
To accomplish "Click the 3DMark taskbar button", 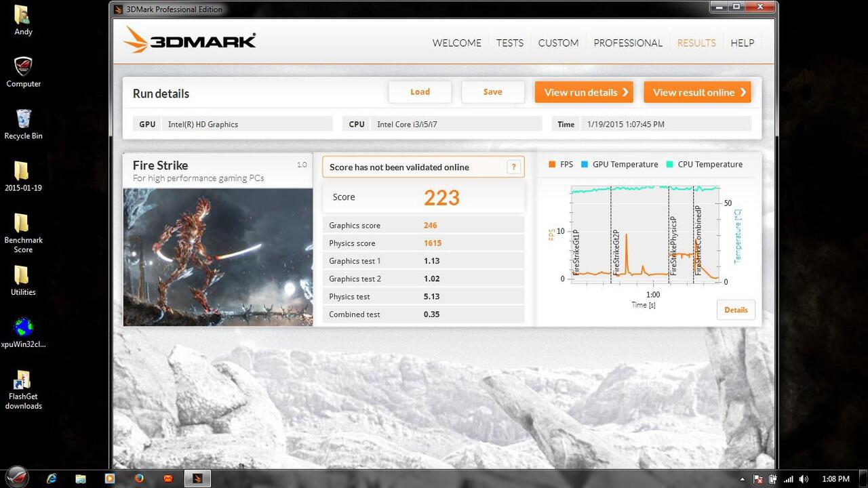I will (x=197, y=479).
